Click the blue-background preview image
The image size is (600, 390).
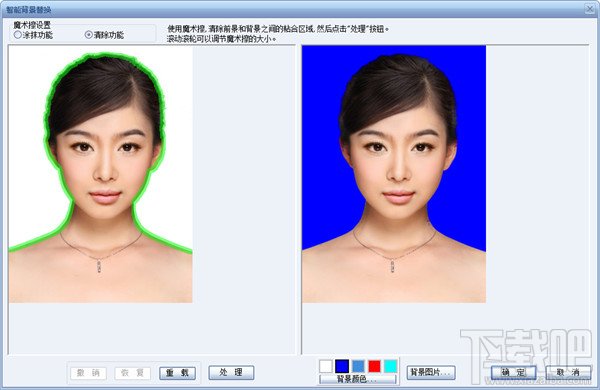tap(394, 174)
